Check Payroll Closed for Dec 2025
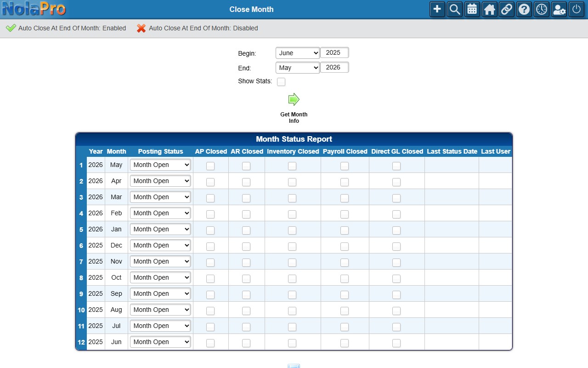Screen dimensions: 588x368 (345, 247)
